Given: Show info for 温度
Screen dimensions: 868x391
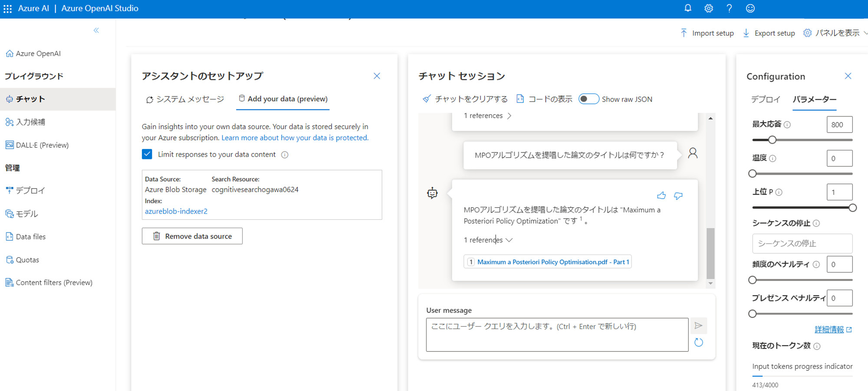Looking at the screenshot, I should [x=773, y=159].
